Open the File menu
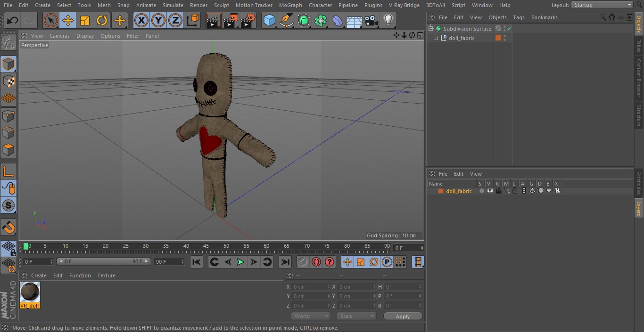The width and height of the screenshot is (644, 332). (8, 5)
